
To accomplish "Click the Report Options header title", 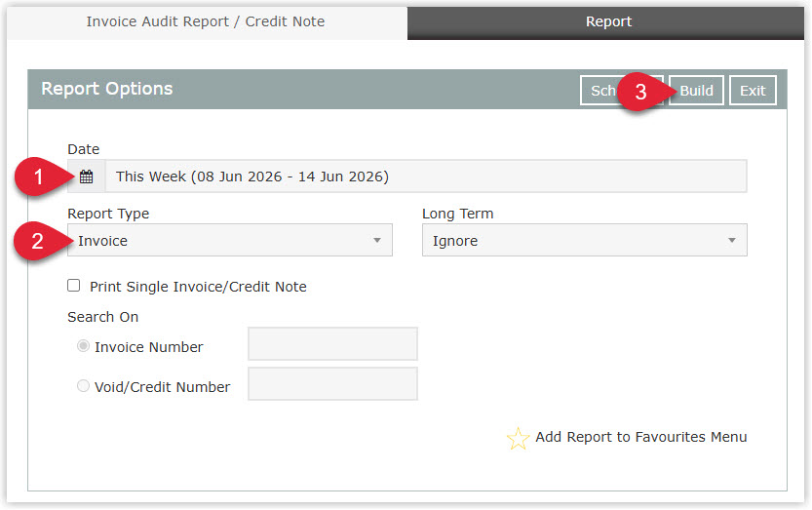I will pos(106,89).
